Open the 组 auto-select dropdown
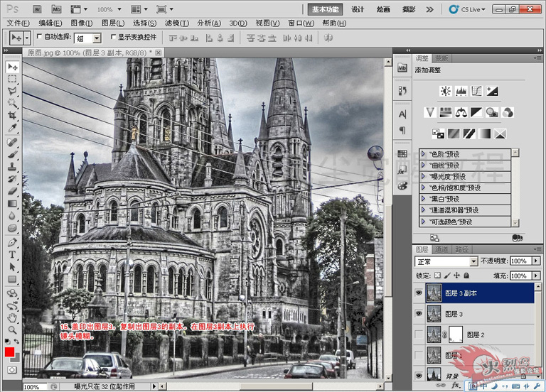This screenshot has height=392, width=546. (97, 38)
